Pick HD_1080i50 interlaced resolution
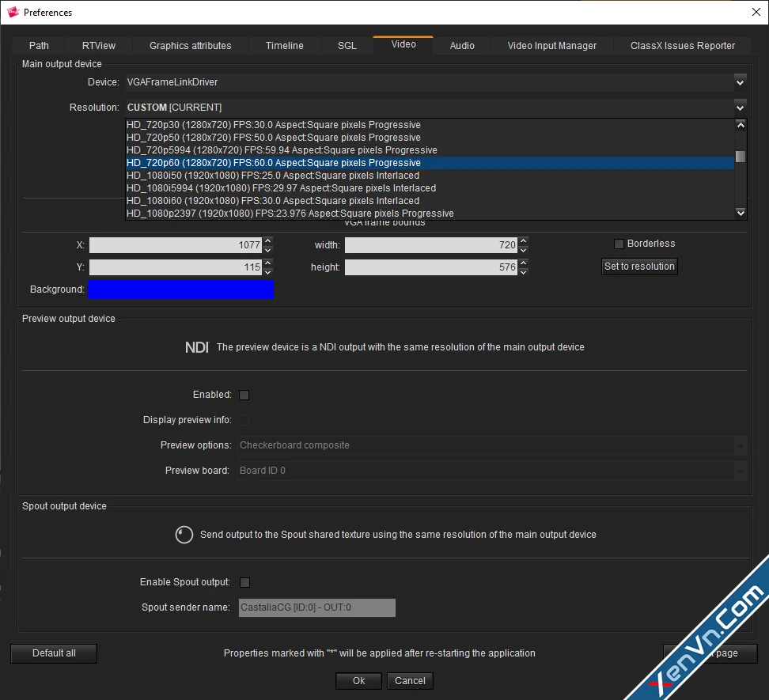The width and height of the screenshot is (769, 700). tap(430, 176)
